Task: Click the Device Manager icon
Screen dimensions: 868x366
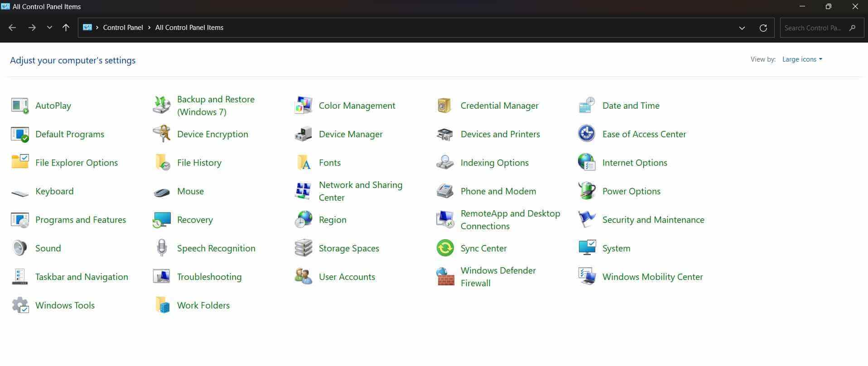Action: (303, 134)
